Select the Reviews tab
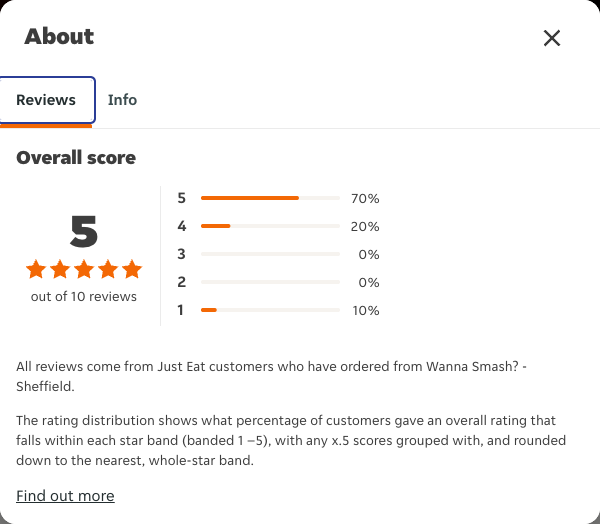 tap(46, 100)
